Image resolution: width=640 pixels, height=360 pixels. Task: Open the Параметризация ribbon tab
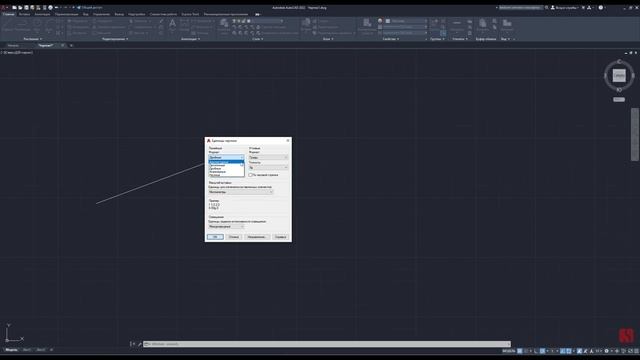pyautogui.click(x=67, y=14)
